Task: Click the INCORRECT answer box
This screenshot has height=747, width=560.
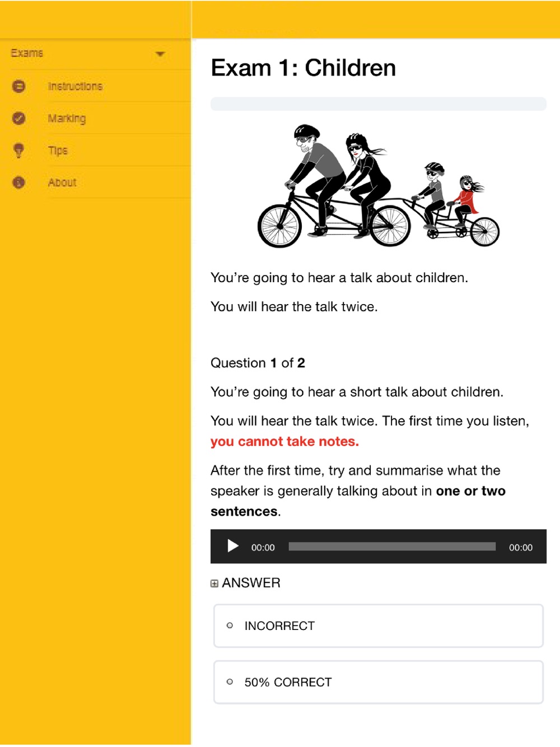Action: point(379,625)
